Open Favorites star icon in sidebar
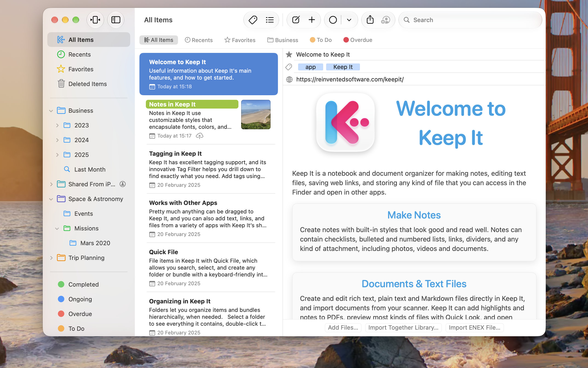This screenshot has width=588, height=368. (61, 69)
